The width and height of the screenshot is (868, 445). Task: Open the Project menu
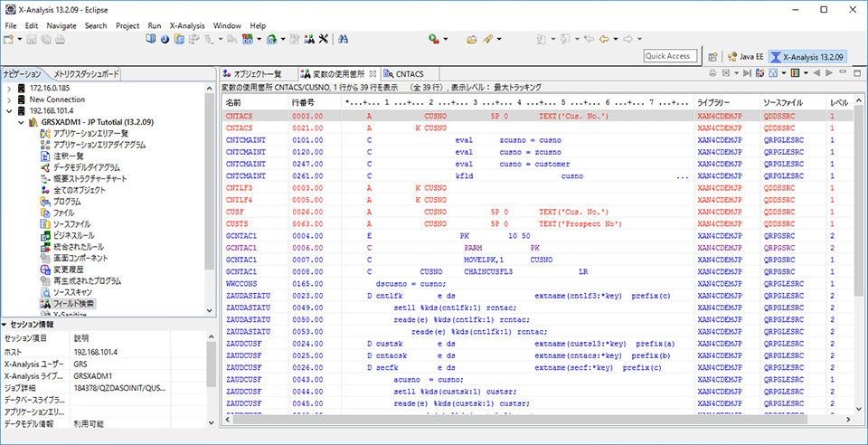point(127,25)
